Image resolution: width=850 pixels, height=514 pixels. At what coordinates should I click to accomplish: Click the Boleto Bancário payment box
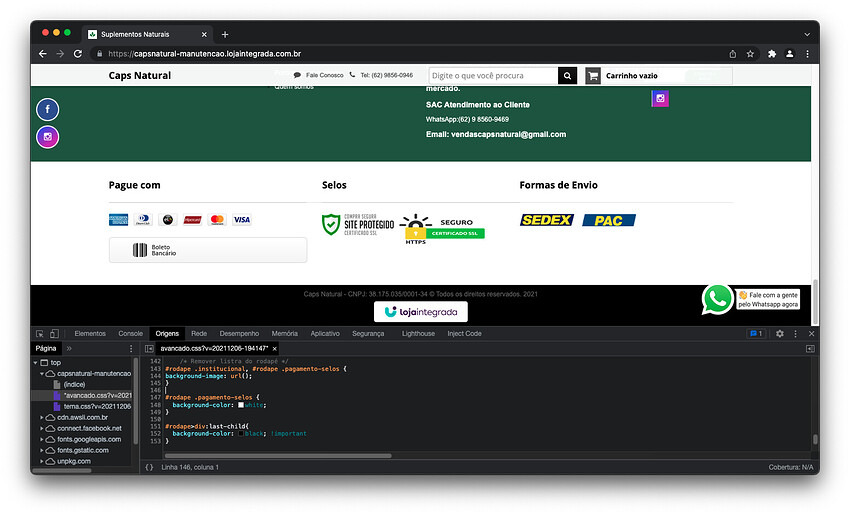tap(208, 250)
